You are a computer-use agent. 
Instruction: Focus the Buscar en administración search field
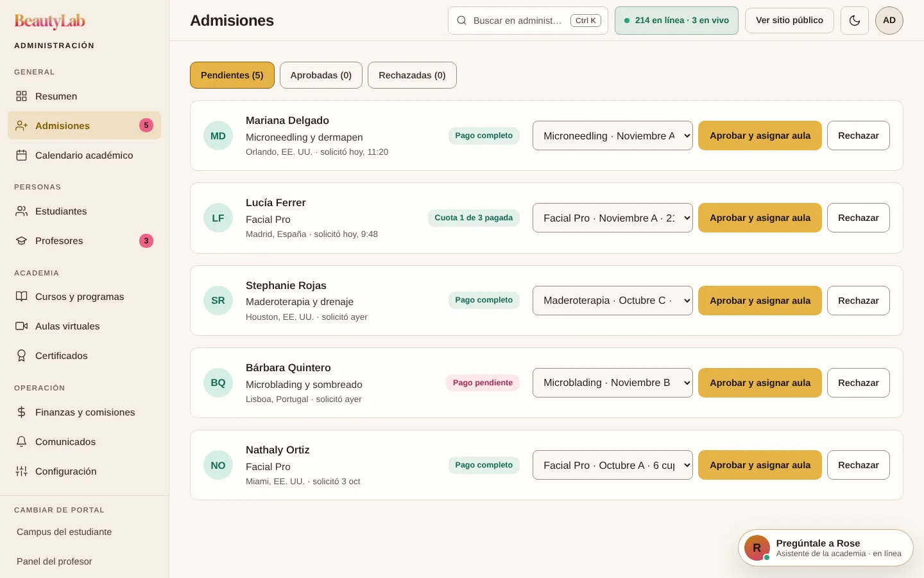[528, 21]
